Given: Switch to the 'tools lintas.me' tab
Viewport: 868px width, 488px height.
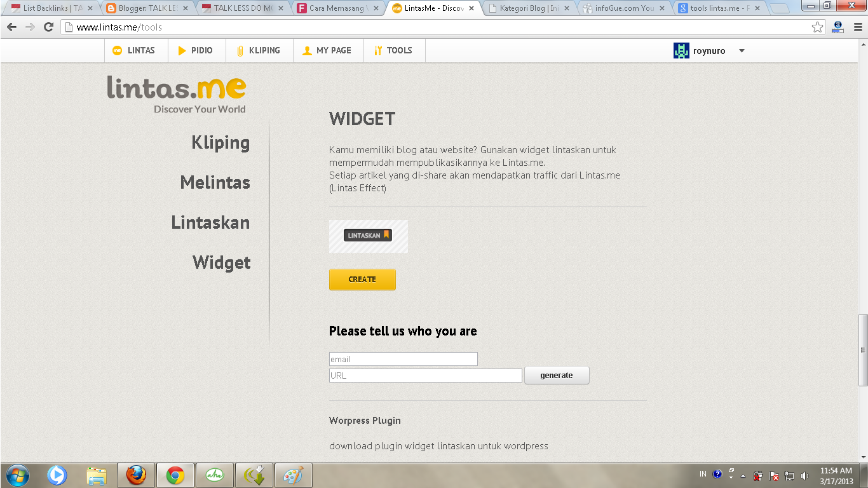Looking at the screenshot, I should point(719,8).
